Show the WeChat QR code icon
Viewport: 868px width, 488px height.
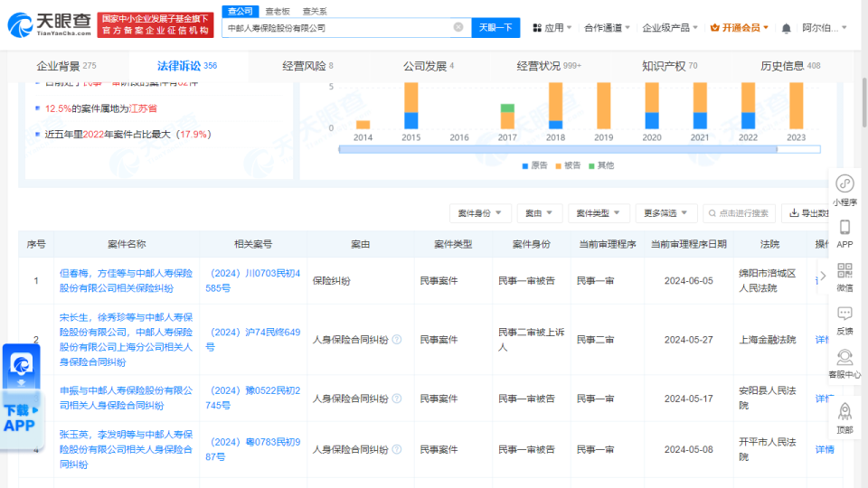[844, 270]
